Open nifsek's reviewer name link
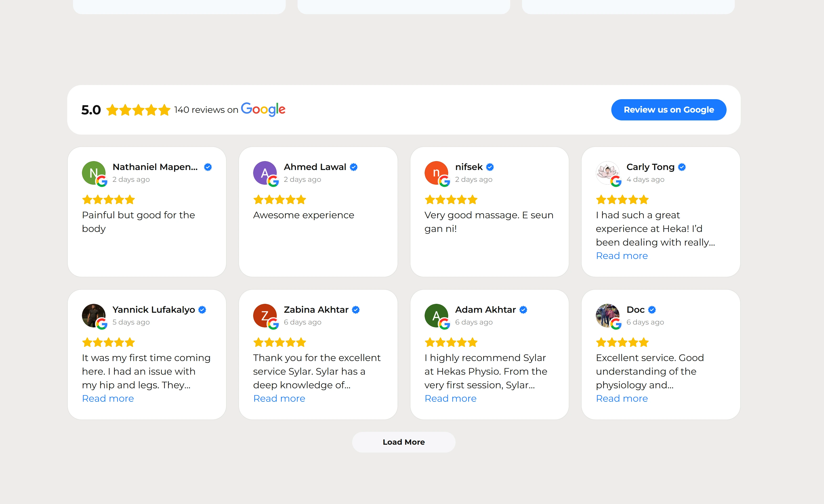Image resolution: width=824 pixels, height=504 pixels. click(x=468, y=167)
